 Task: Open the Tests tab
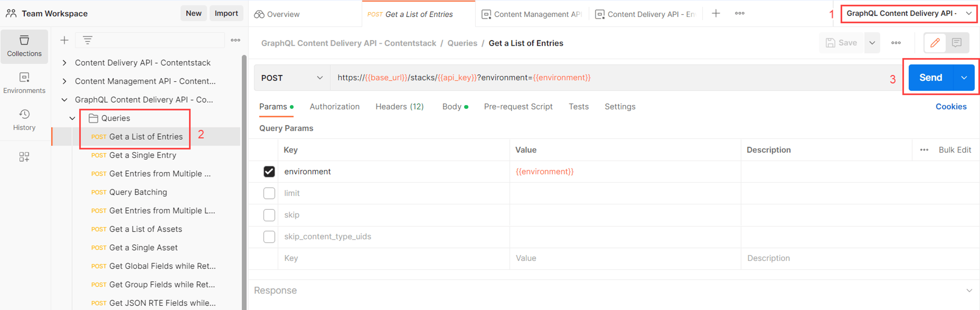click(x=578, y=107)
